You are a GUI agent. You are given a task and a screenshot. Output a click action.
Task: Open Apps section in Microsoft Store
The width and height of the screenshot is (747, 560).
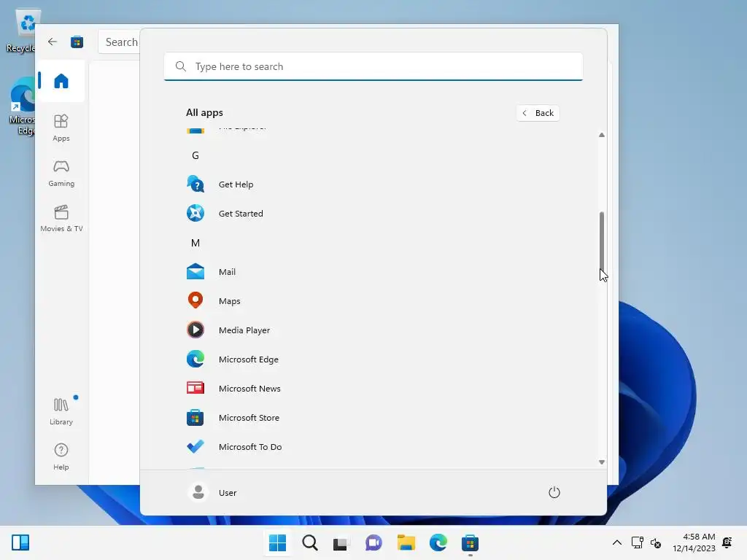tap(61, 128)
